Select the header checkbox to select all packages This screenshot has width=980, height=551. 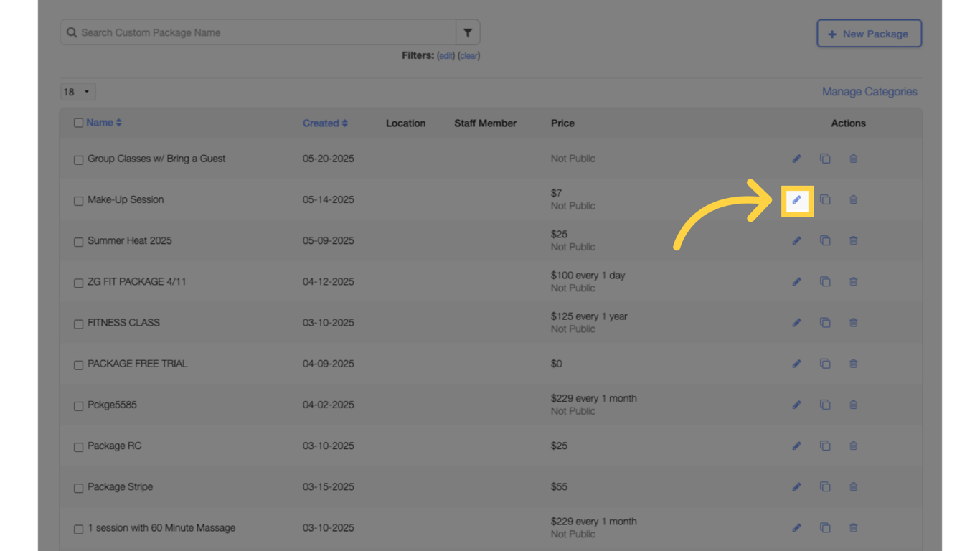pyautogui.click(x=78, y=123)
